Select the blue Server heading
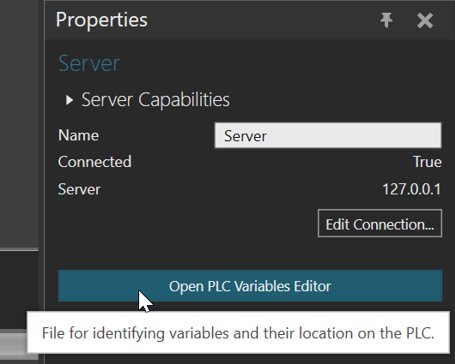 click(x=89, y=63)
